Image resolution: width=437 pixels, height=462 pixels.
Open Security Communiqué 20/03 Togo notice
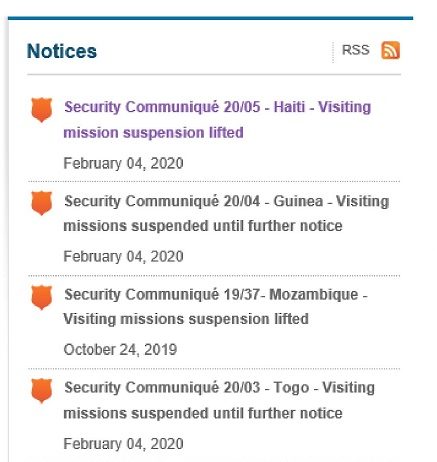pyautogui.click(x=219, y=400)
